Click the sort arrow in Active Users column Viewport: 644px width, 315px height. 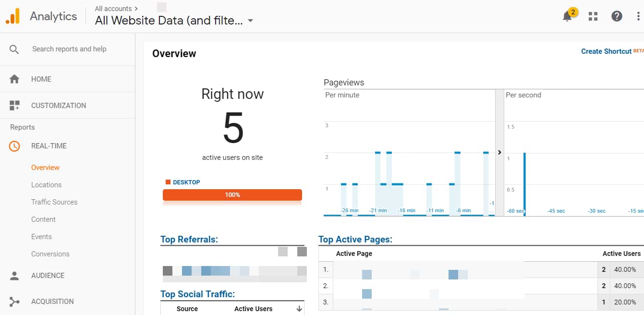[x=299, y=309]
